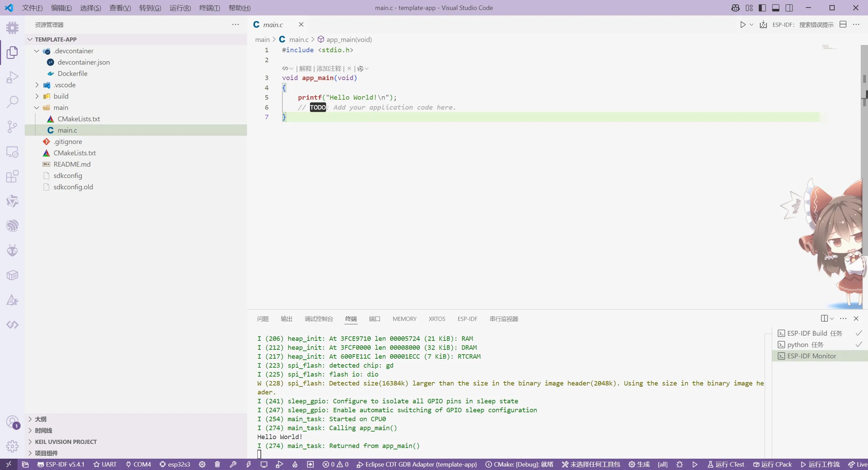Toggle the bottom panel layout button
Viewport: 868px width, 470px height.
(x=776, y=8)
